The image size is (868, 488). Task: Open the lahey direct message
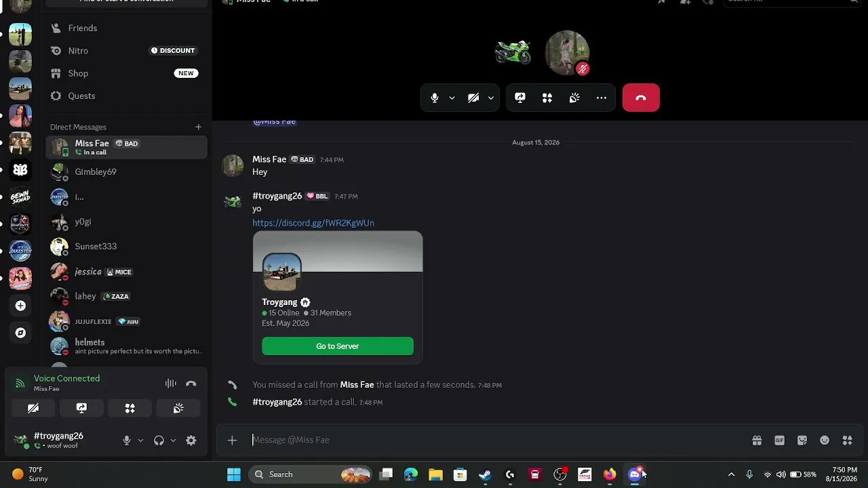pyautogui.click(x=126, y=296)
